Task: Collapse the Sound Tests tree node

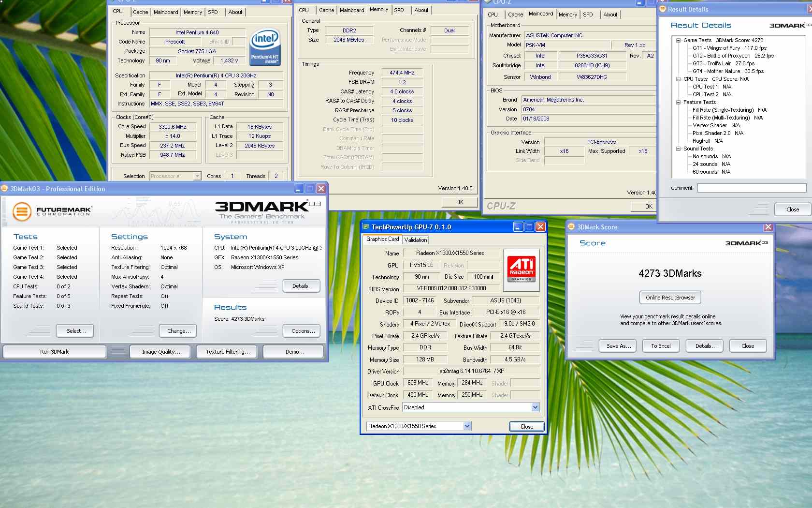Action: tap(678, 149)
